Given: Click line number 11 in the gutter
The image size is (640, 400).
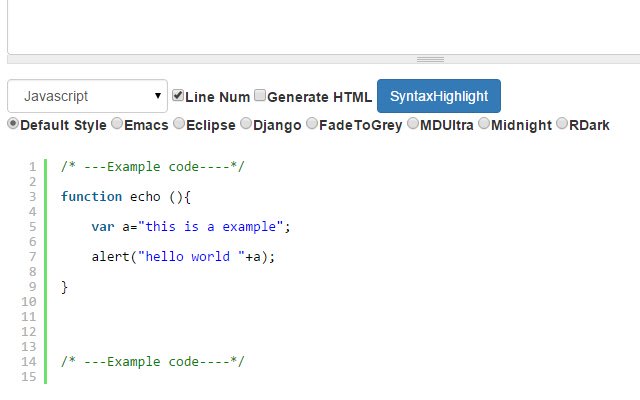Looking at the screenshot, I should coord(29,317).
